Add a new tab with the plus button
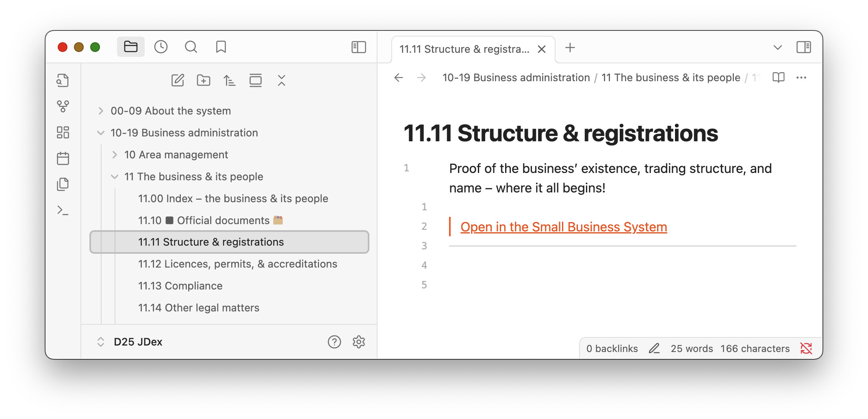The width and height of the screenshot is (868, 419). [x=570, y=48]
